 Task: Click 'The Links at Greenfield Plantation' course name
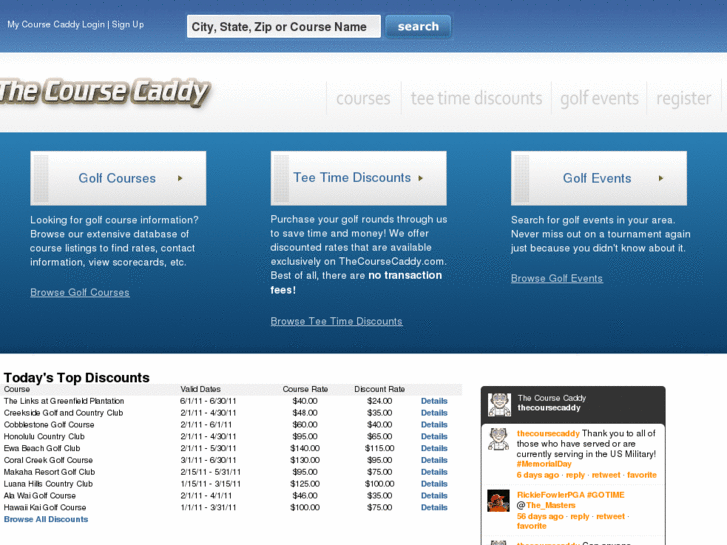click(64, 401)
